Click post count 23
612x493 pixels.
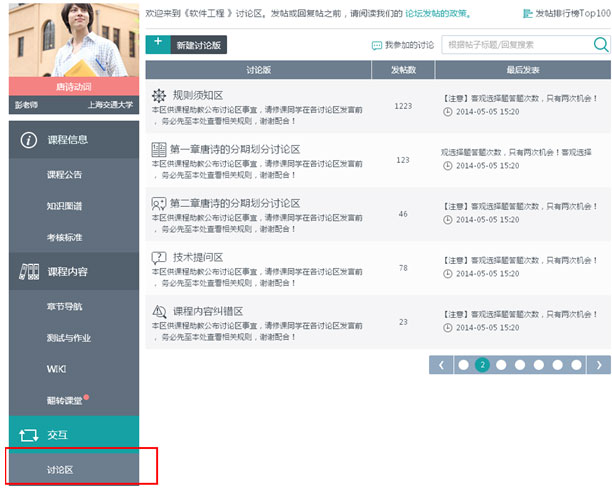coord(403,322)
